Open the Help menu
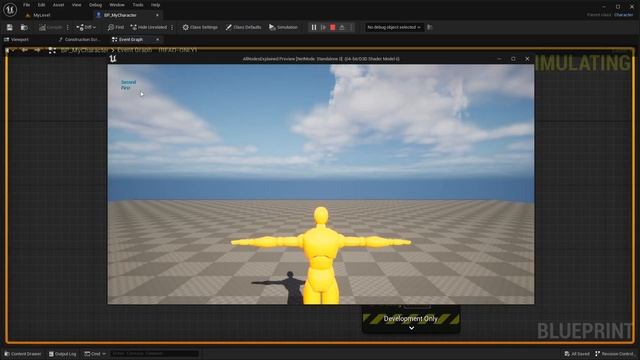Viewport: 640px width, 360px height. pos(156,5)
